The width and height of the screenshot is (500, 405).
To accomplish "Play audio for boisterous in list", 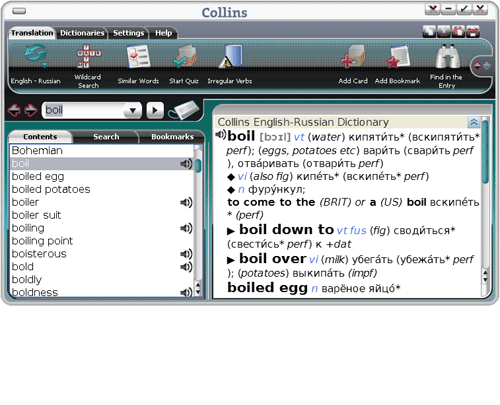I will [x=186, y=254].
